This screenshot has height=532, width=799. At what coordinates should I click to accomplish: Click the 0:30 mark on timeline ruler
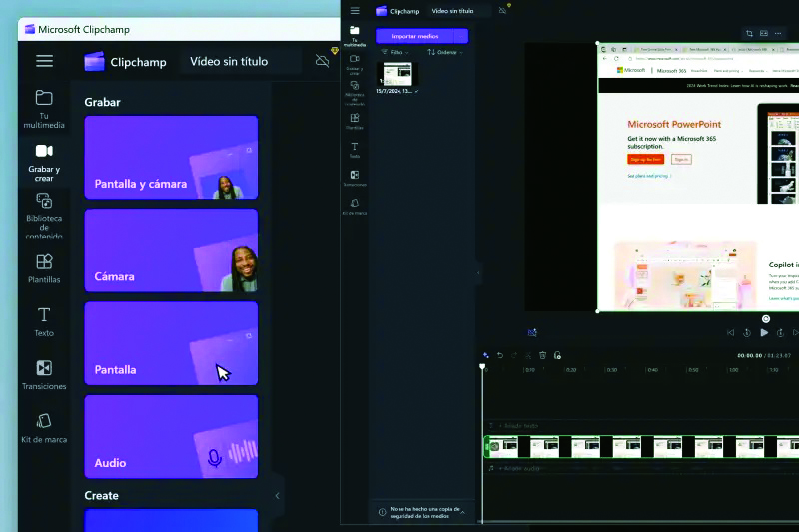[612, 370]
